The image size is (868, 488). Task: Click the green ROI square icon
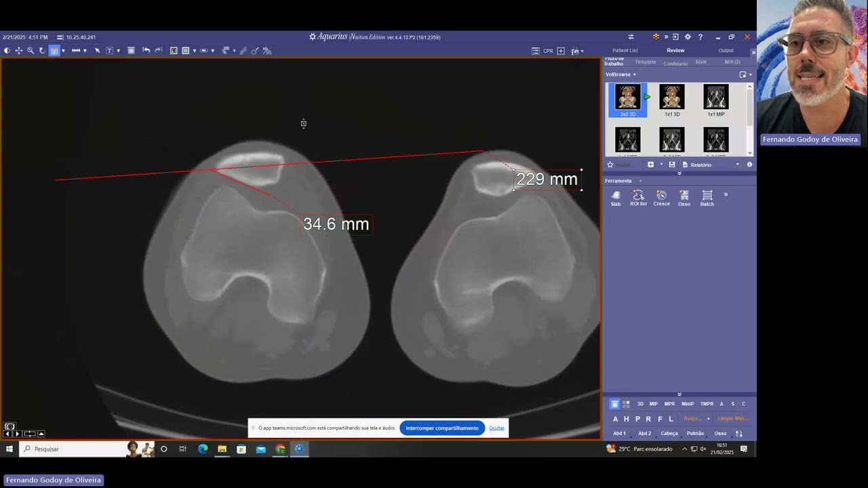point(185,51)
